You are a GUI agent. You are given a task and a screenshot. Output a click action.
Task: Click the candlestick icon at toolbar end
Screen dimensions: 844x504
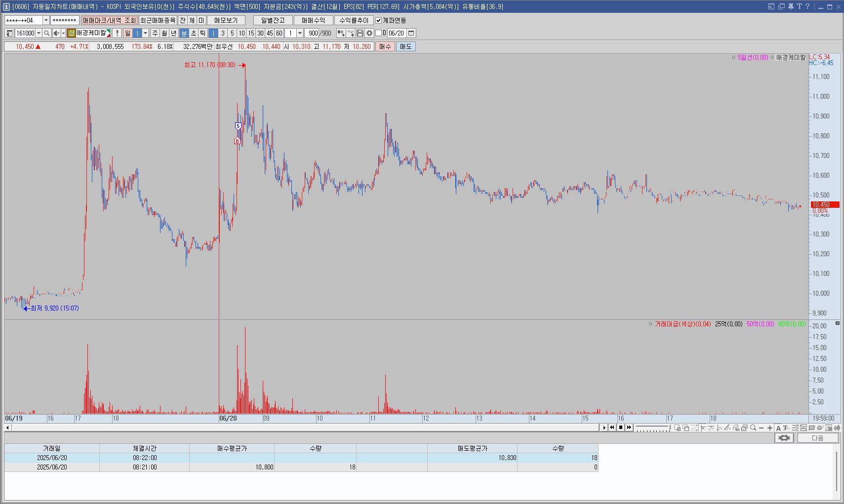[837, 428]
